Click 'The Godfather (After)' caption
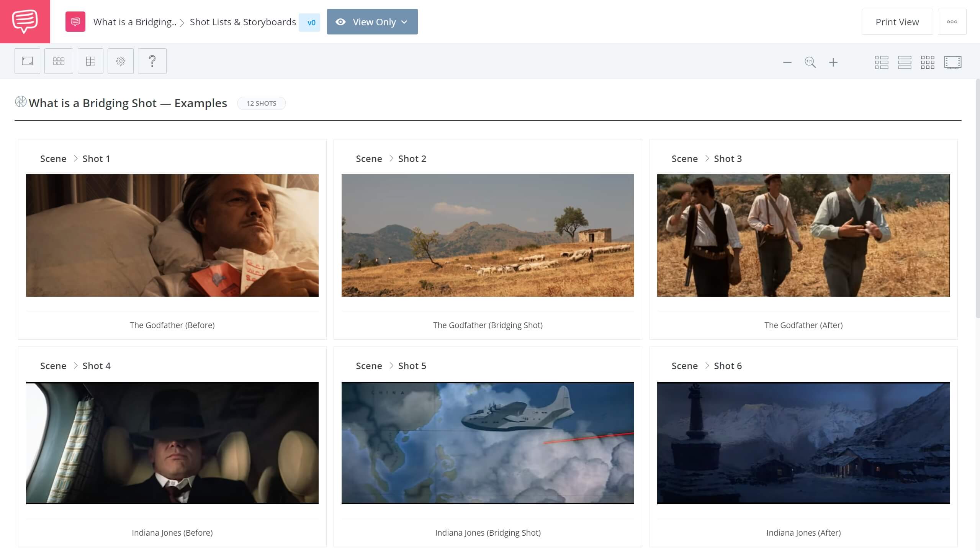 (803, 325)
